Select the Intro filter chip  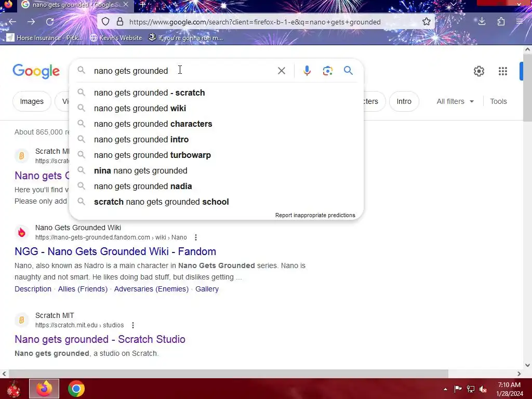point(404,101)
